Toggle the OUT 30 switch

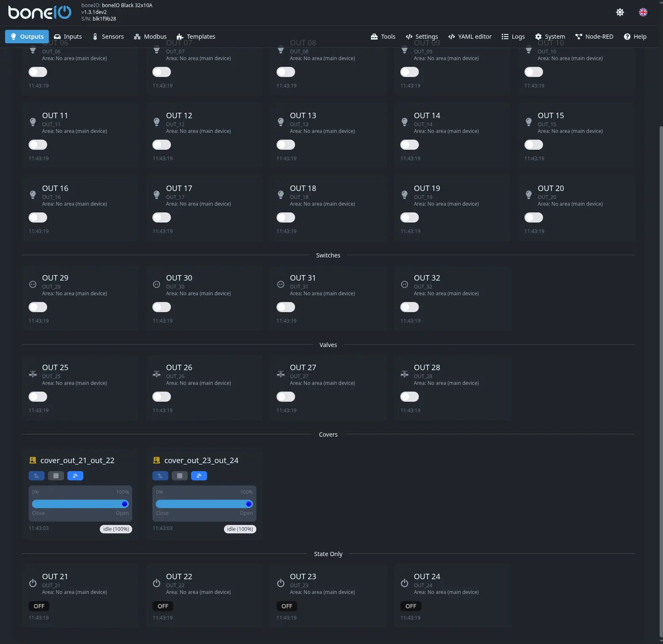pos(162,307)
